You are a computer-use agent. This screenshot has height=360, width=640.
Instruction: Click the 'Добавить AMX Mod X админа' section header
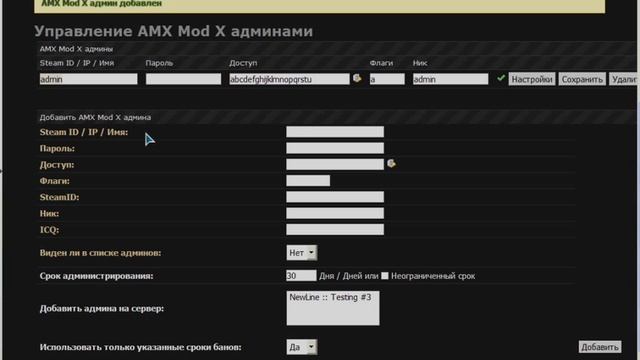[95, 118]
